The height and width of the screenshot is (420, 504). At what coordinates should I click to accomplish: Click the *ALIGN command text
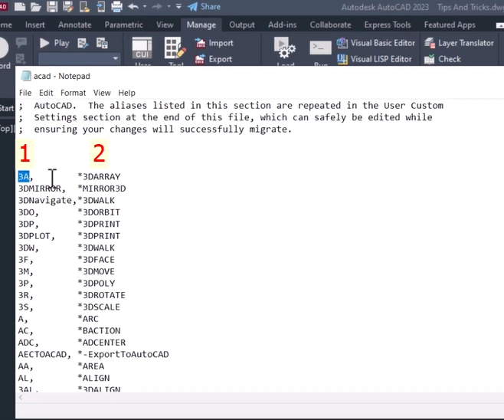coord(93,378)
